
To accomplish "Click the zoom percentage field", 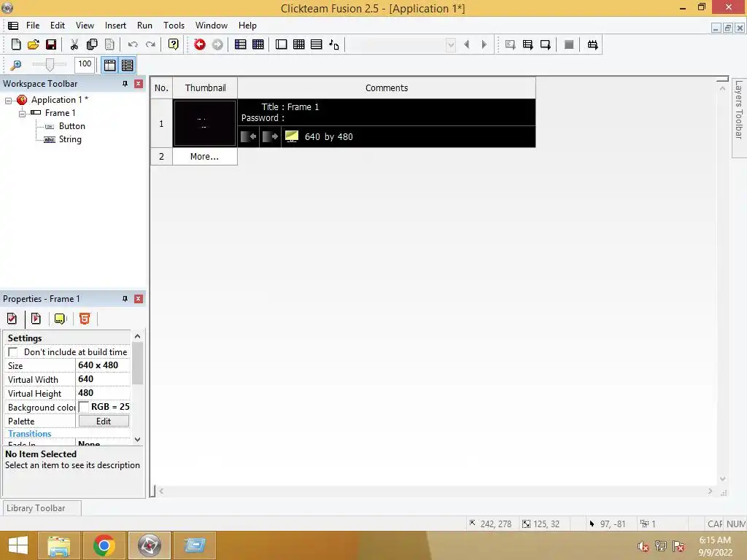I will tap(85, 64).
